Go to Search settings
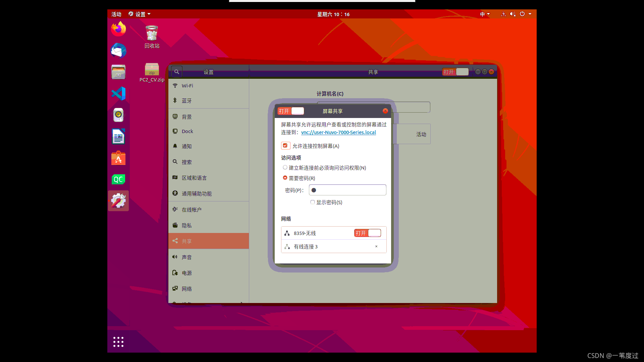Viewport: 644px width, 362px height. tap(209, 162)
